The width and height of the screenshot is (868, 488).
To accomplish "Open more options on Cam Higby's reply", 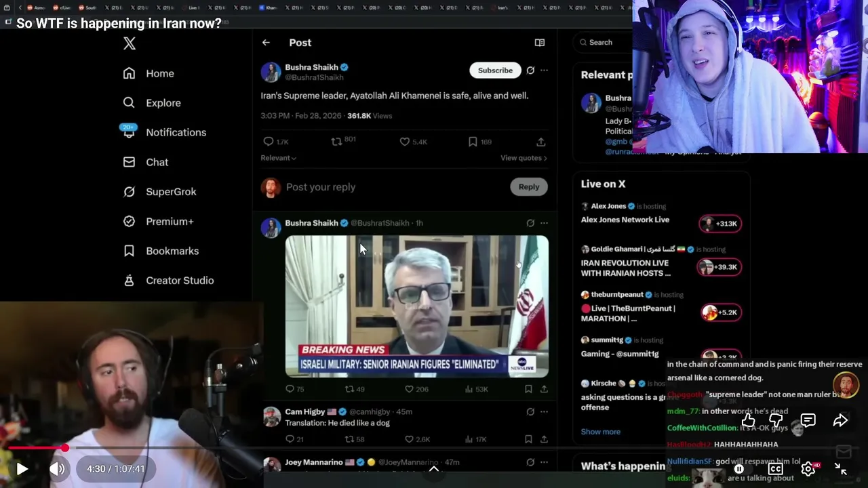I will point(544,411).
